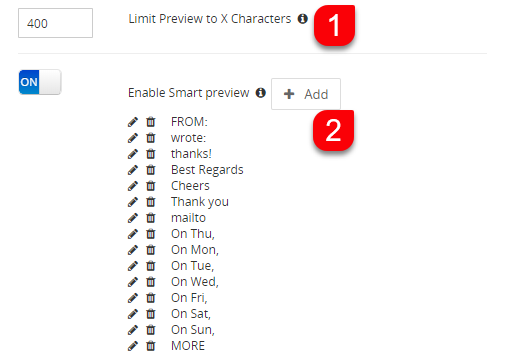Edit the On Mon, entry

[133, 250]
